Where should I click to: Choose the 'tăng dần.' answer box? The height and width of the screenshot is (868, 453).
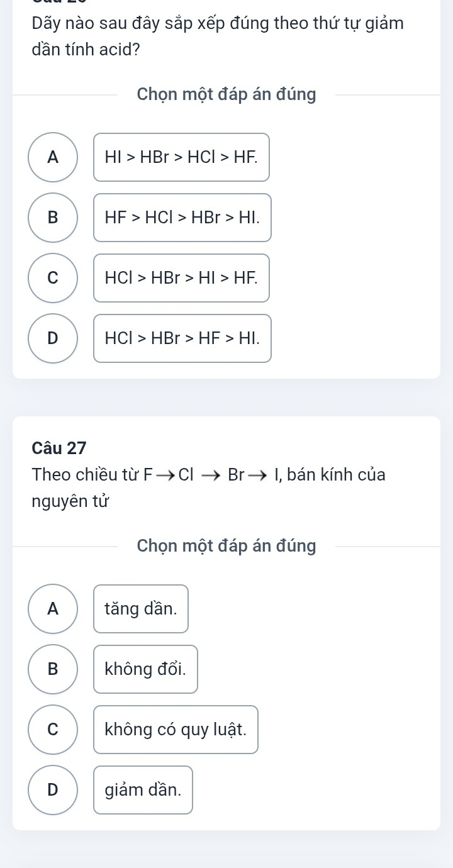click(141, 609)
